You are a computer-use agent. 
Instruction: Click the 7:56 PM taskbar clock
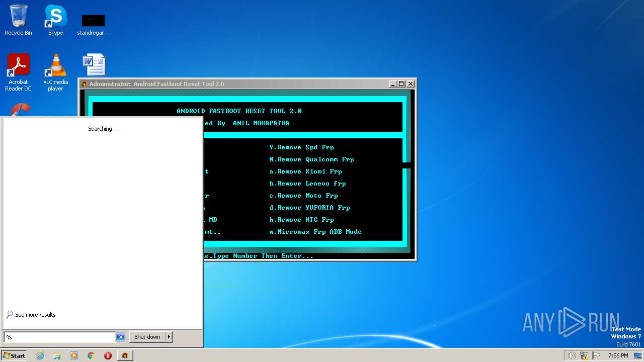(x=618, y=355)
